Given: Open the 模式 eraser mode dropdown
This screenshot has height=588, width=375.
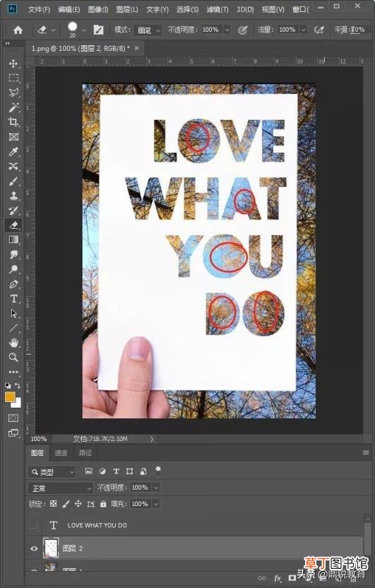Looking at the screenshot, I should coord(148,30).
